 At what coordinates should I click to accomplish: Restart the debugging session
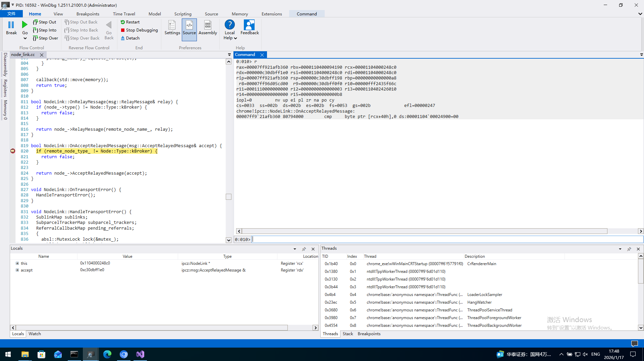[x=130, y=22]
